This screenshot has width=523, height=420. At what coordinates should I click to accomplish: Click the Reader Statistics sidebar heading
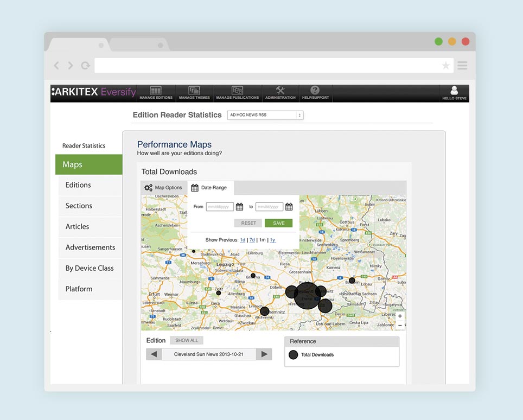[84, 146]
